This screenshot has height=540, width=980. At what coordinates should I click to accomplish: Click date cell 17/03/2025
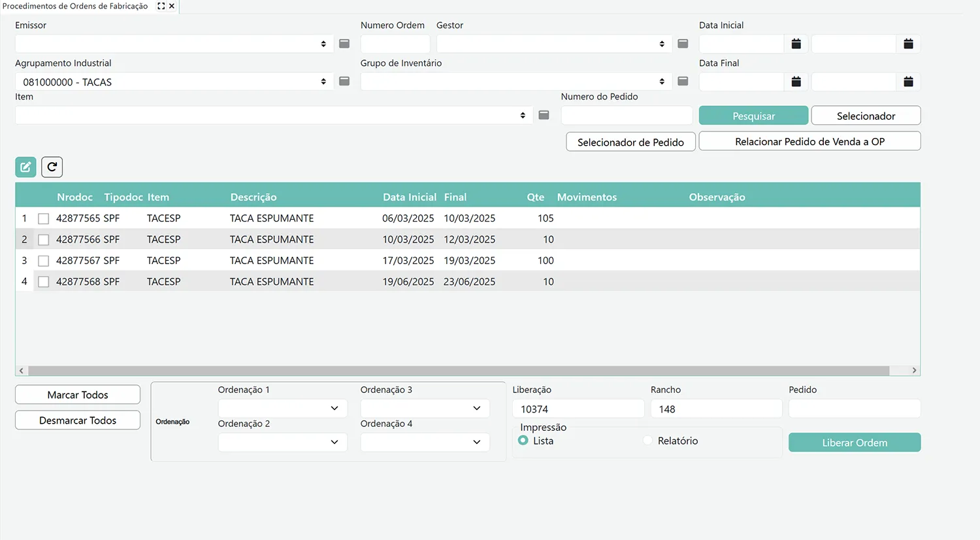(408, 261)
